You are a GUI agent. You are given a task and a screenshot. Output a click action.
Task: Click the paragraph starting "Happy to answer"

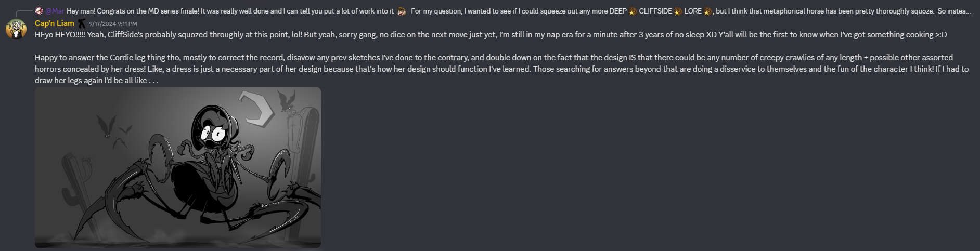[502, 69]
